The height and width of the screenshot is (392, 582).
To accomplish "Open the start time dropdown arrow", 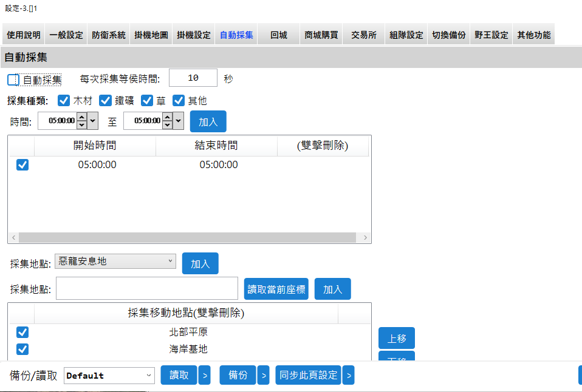I will 93,121.
